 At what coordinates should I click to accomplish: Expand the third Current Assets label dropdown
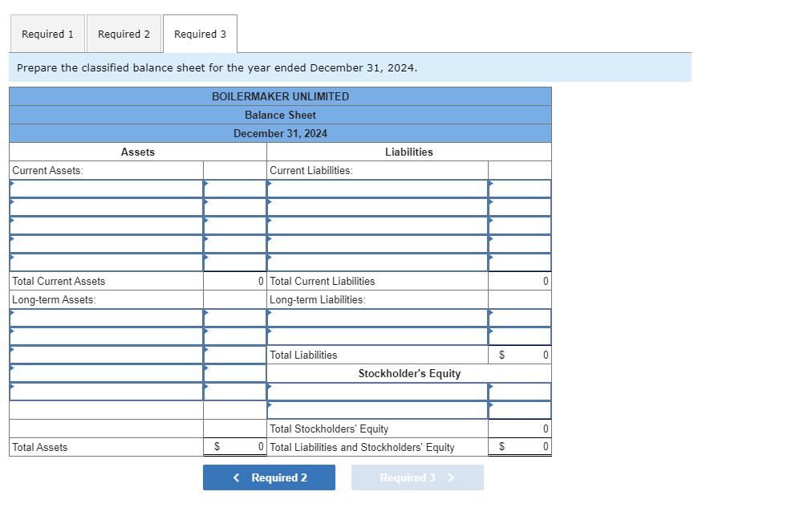(104, 225)
